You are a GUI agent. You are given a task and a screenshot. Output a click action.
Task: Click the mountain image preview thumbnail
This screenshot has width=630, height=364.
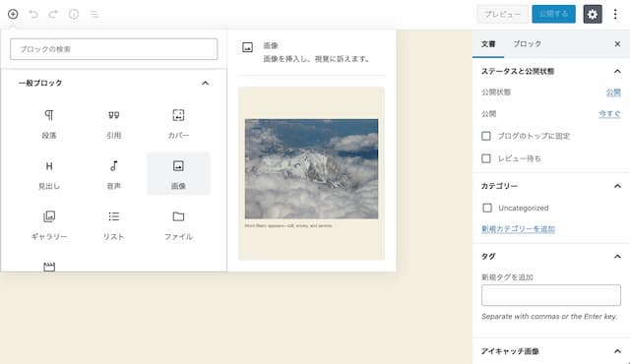click(311, 168)
